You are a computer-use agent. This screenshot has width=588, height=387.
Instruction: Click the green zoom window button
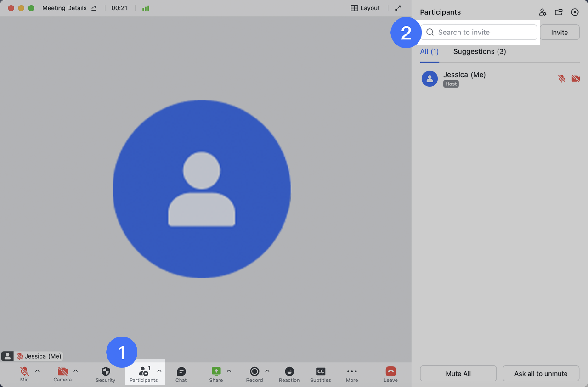tap(31, 8)
